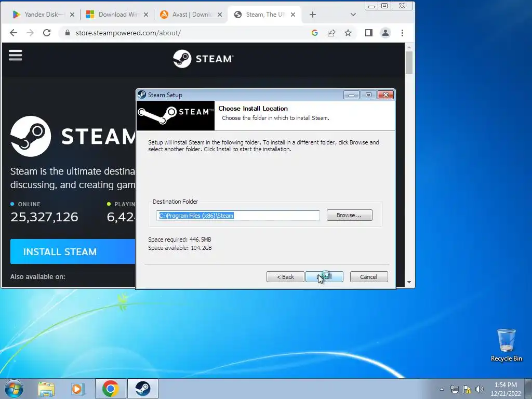Click the Destination Folder path field
Viewport: 532px width, 399px height.
(238, 216)
